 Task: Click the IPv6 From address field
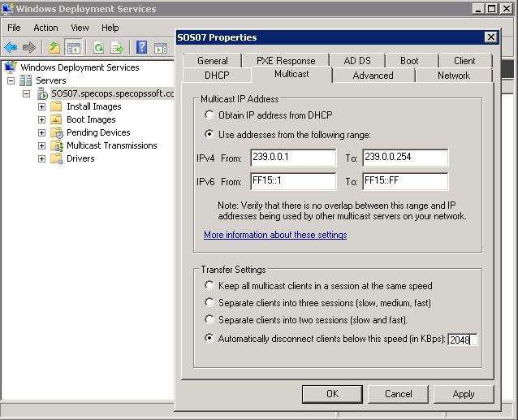(x=293, y=181)
